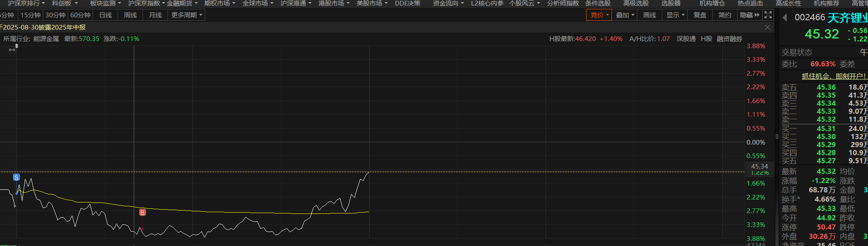Expand 期权市场 menu

click(220, 3)
